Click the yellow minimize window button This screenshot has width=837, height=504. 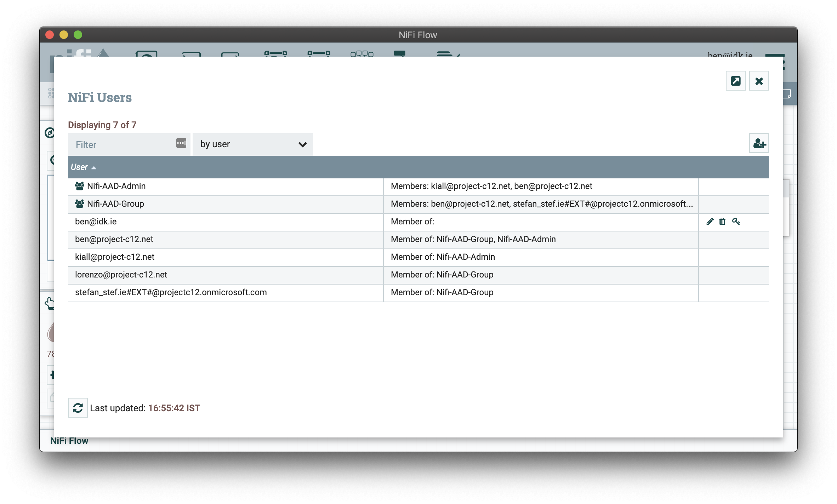pyautogui.click(x=64, y=35)
